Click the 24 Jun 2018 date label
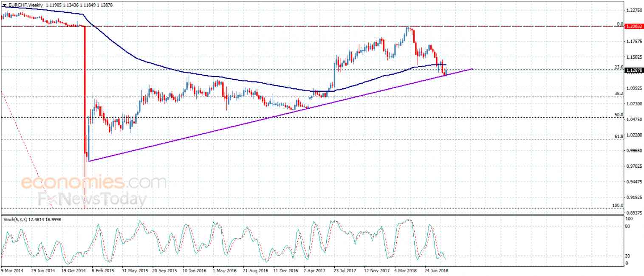 pos(436,270)
